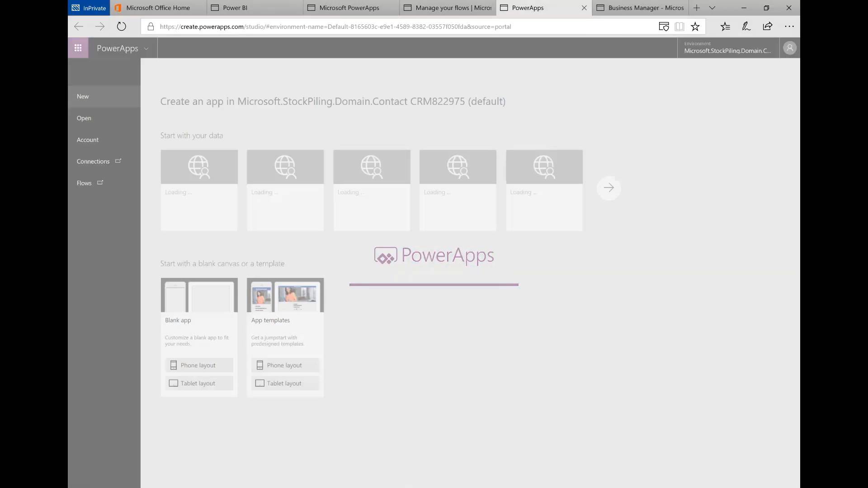
Task: Click the user profile avatar
Action: 789,47
